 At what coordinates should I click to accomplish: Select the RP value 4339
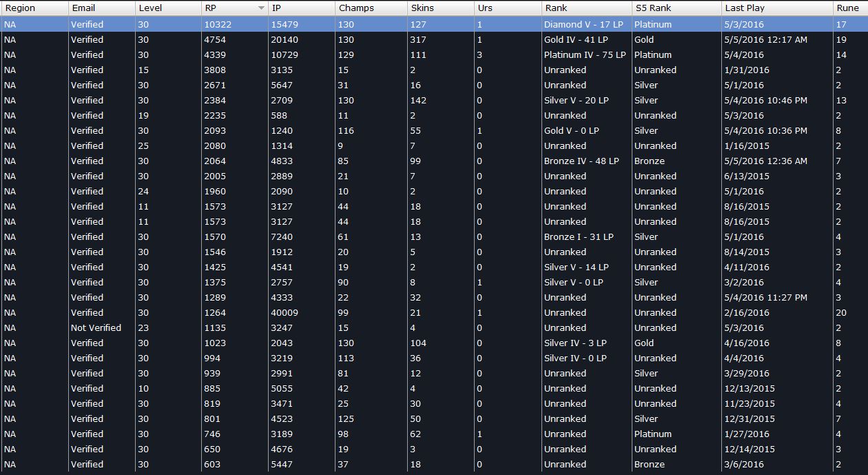(x=215, y=54)
